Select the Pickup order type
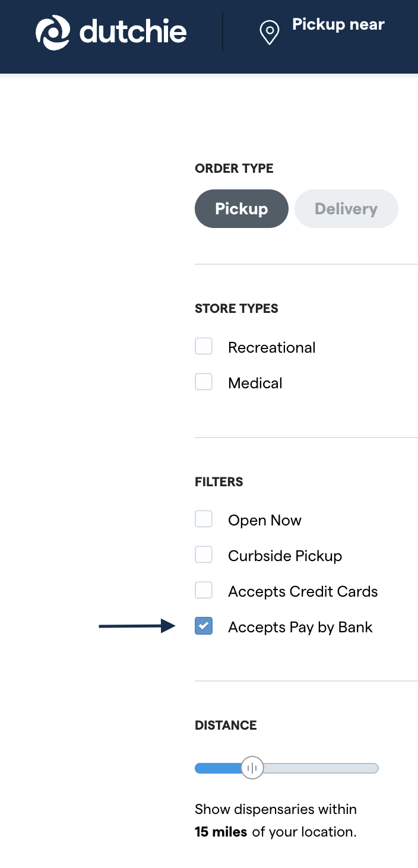The height and width of the screenshot is (868, 418). coord(241,208)
